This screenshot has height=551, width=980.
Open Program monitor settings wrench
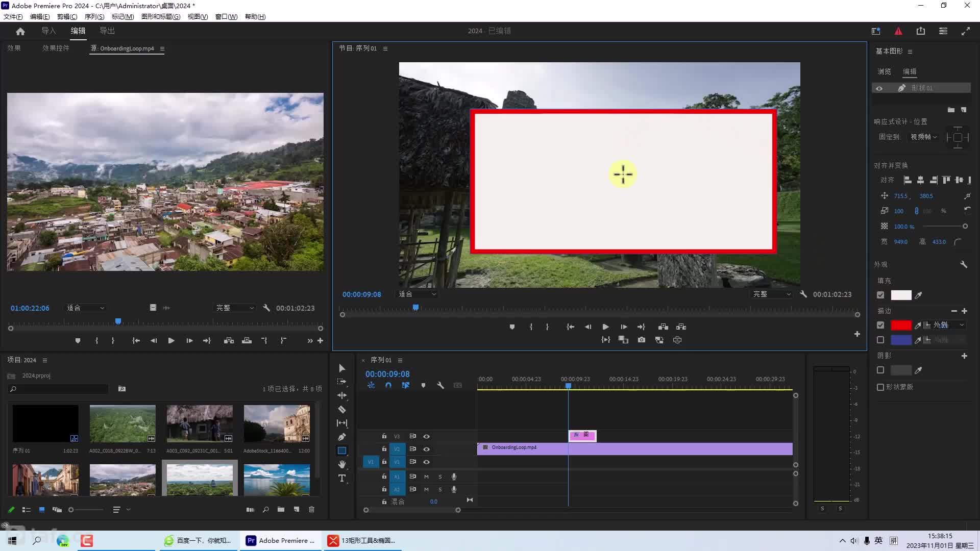[803, 294]
